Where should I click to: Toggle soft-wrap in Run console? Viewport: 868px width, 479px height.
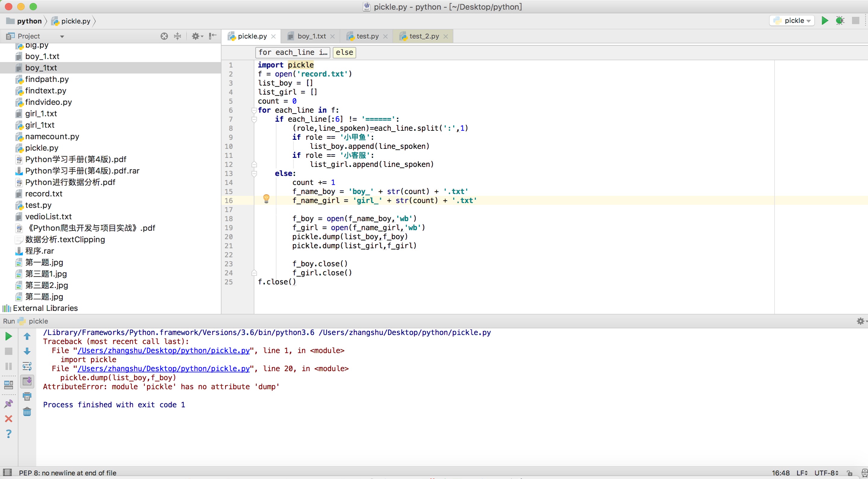click(x=27, y=366)
